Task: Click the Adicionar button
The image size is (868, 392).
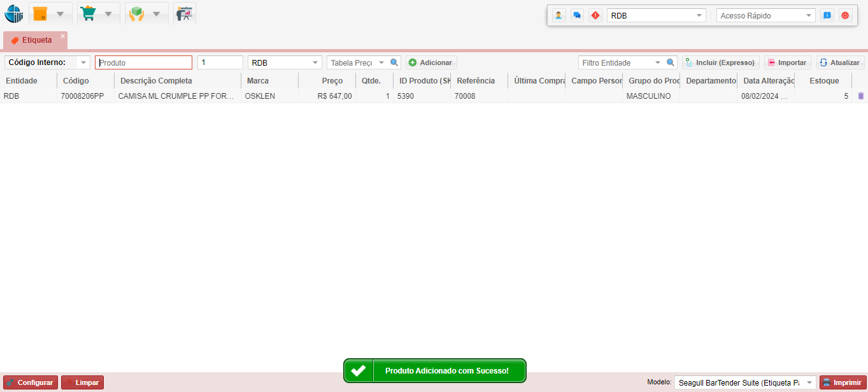Action: [x=431, y=62]
